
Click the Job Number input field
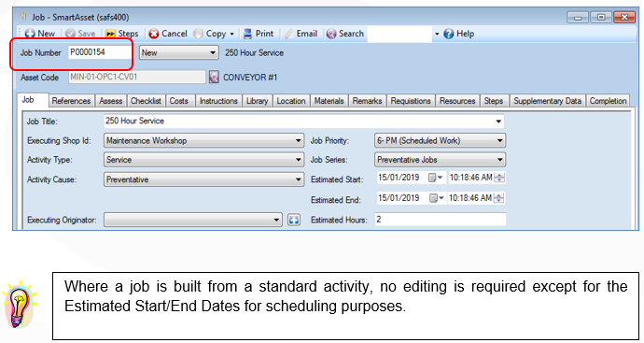(99, 52)
